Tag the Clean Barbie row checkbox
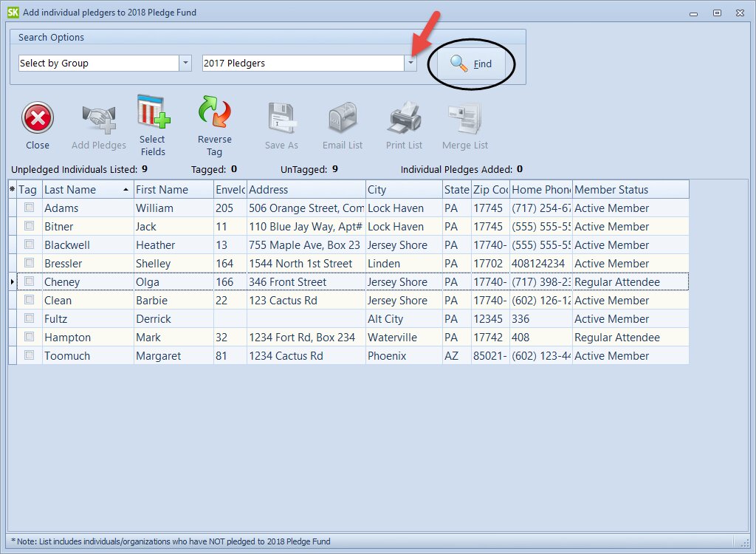Image resolution: width=756 pixels, height=554 pixels. coord(30,300)
